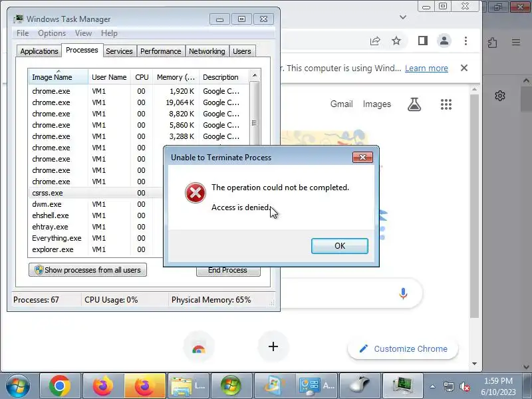Click the process list scroll up arrow
This screenshot has width=532, height=399.
coord(255,75)
